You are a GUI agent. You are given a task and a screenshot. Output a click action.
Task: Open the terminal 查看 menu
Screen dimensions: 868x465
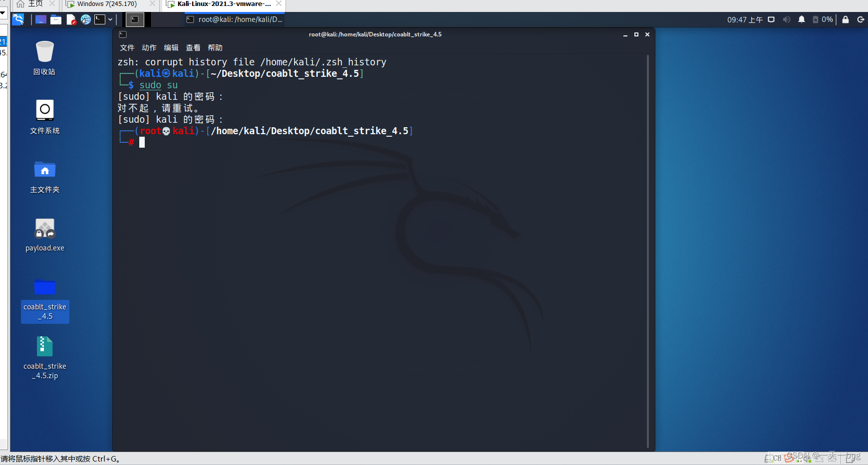point(193,48)
